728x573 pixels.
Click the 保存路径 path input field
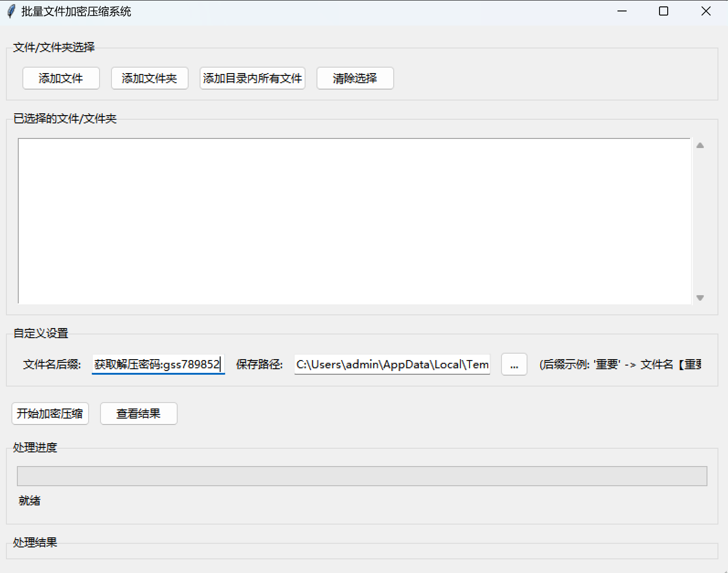(x=392, y=364)
